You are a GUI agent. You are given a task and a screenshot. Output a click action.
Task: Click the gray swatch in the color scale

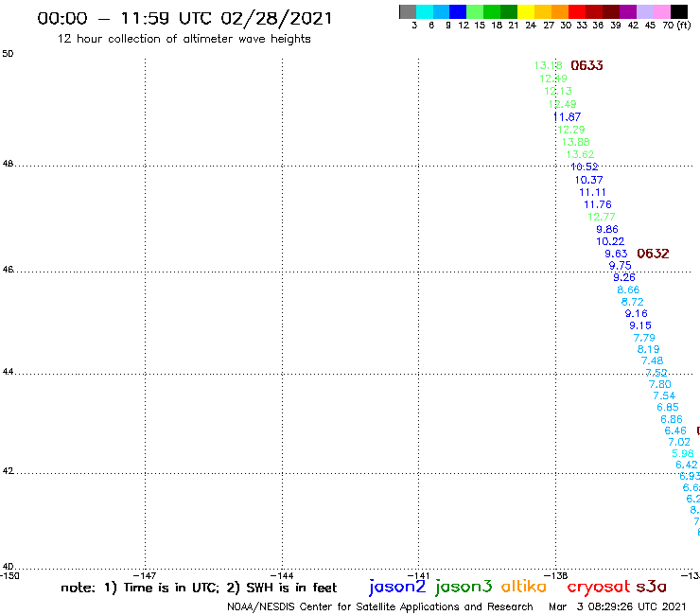coord(408,11)
